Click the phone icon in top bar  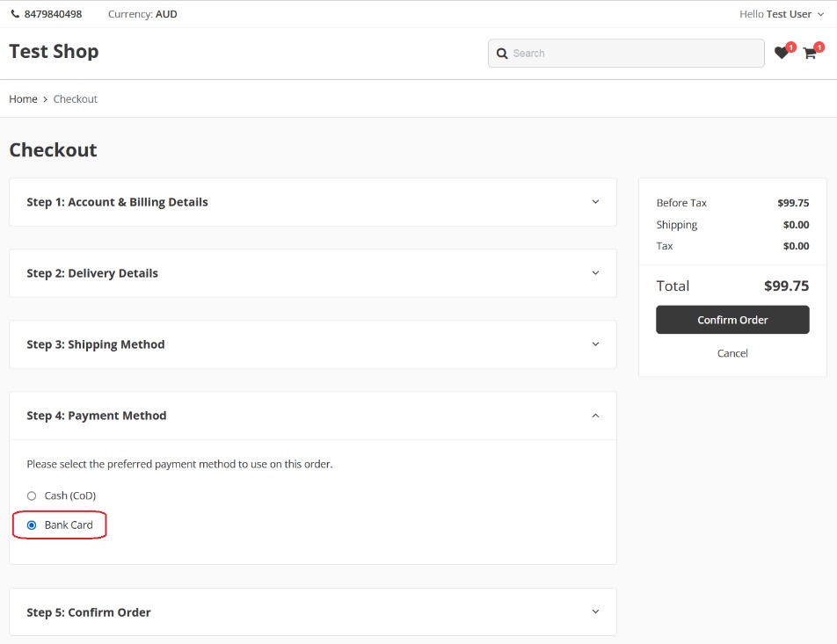click(15, 14)
